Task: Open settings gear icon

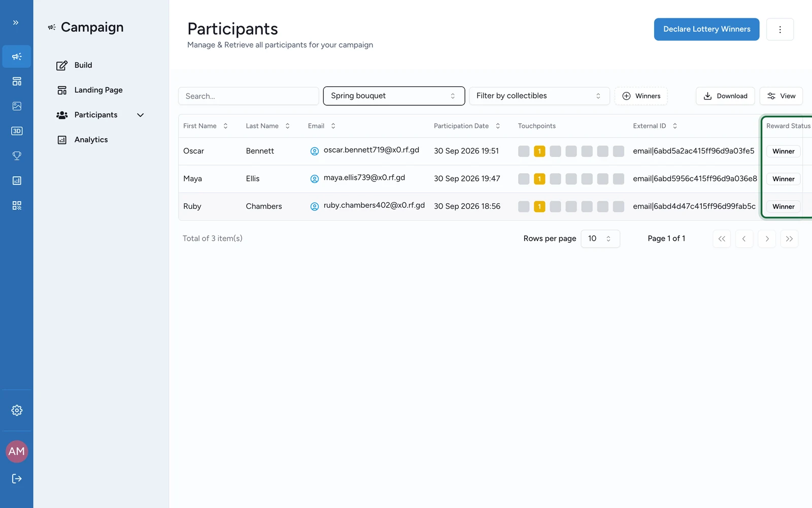Action: [x=17, y=410]
